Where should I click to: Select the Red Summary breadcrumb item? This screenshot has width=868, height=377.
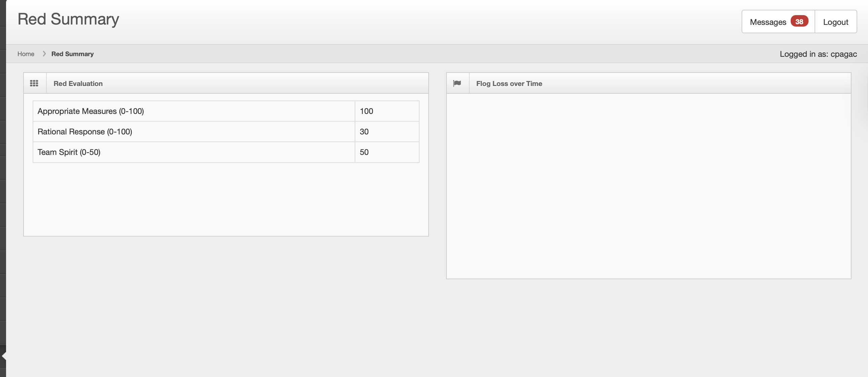click(x=72, y=54)
